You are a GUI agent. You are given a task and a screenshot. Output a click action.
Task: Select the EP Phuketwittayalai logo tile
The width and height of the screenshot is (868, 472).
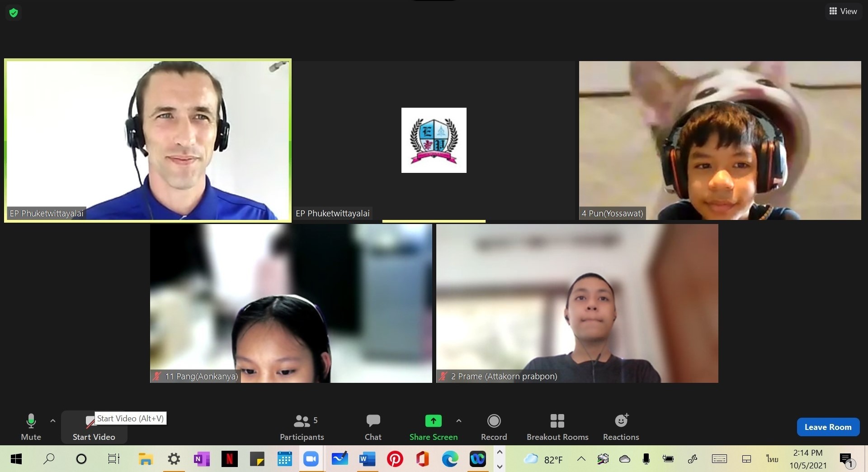click(434, 140)
